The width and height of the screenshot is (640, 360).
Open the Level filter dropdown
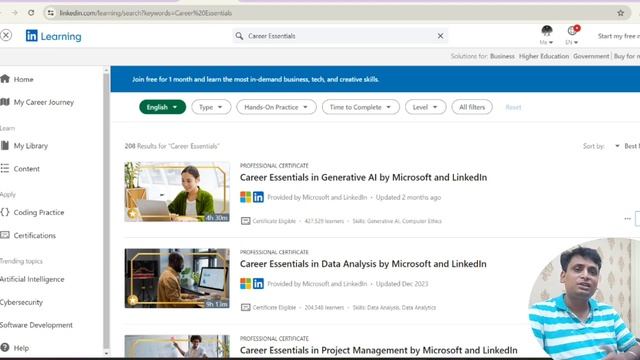(x=425, y=107)
